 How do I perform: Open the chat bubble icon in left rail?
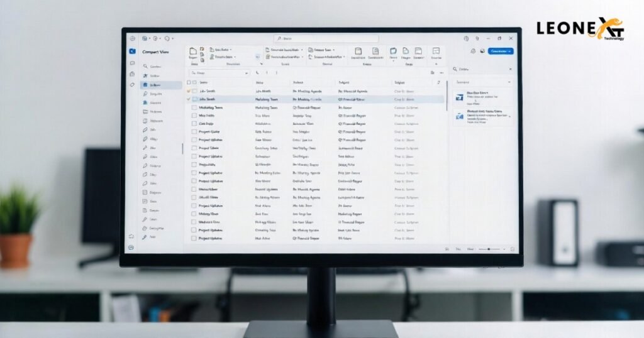(x=132, y=63)
